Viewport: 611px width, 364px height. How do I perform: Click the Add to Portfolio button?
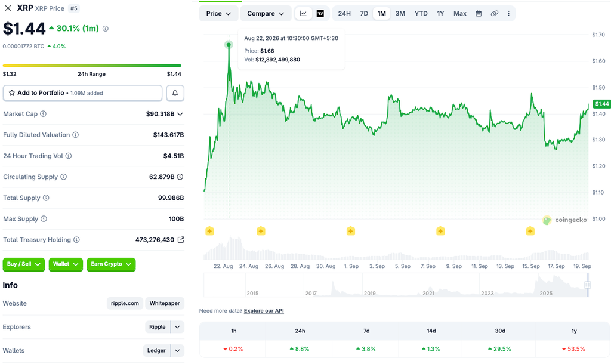coord(82,92)
